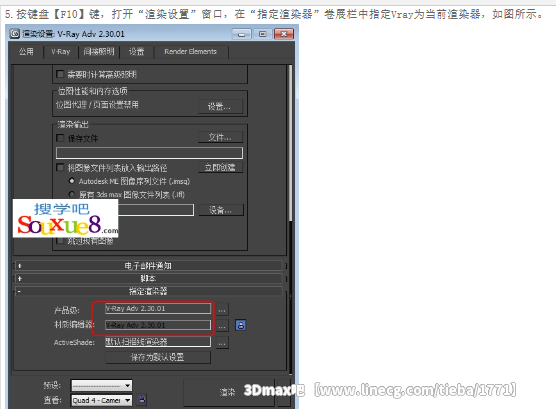The image size is (556, 409).
Task: Toggle the material editor lock icon
Action: (x=241, y=325)
